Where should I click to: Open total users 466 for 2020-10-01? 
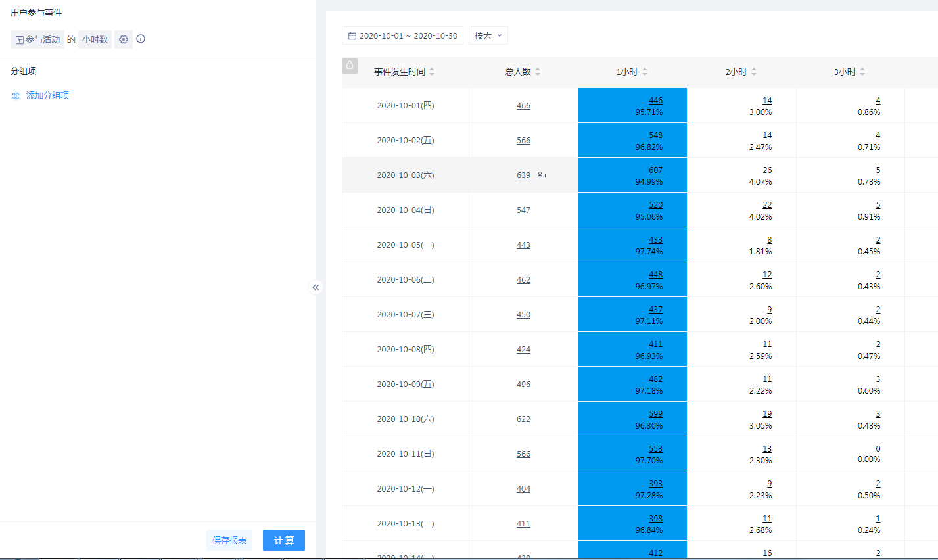523,106
